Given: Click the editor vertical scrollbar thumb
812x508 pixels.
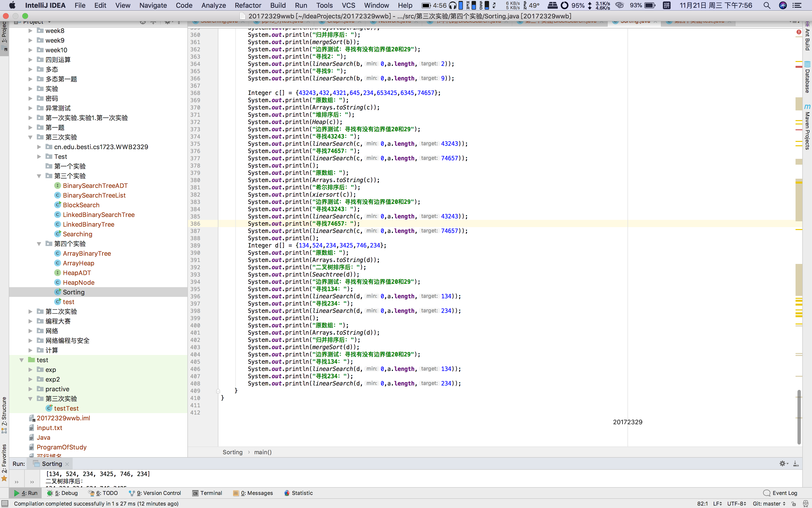Looking at the screenshot, I should pyautogui.click(x=798, y=417).
